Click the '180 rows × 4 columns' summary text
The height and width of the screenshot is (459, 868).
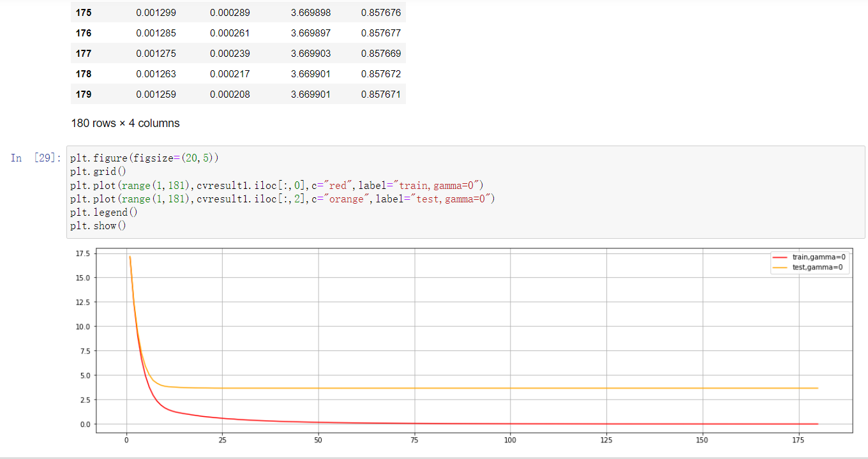tap(125, 123)
